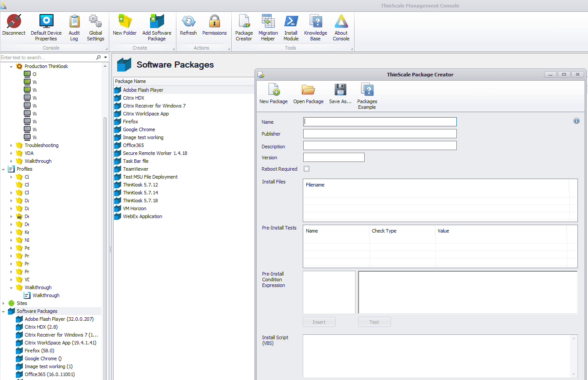This screenshot has height=380, width=588.
Task: Open Default Device Properties
Action: click(46, 28)
